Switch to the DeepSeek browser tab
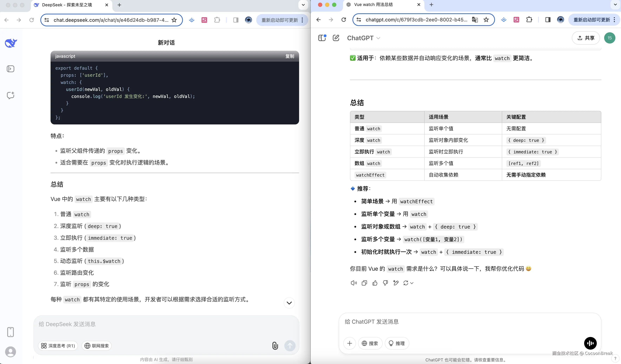621x364 pixels. [x=67, y=5]
